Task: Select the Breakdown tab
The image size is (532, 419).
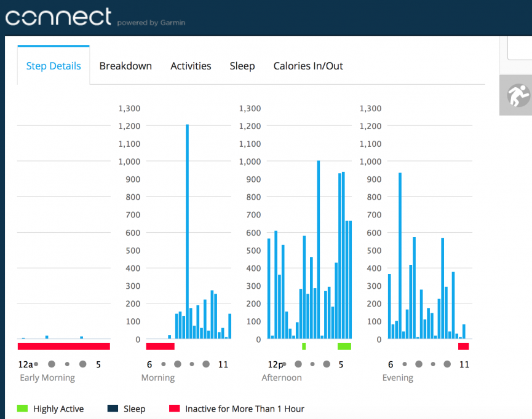Action: 125,66
